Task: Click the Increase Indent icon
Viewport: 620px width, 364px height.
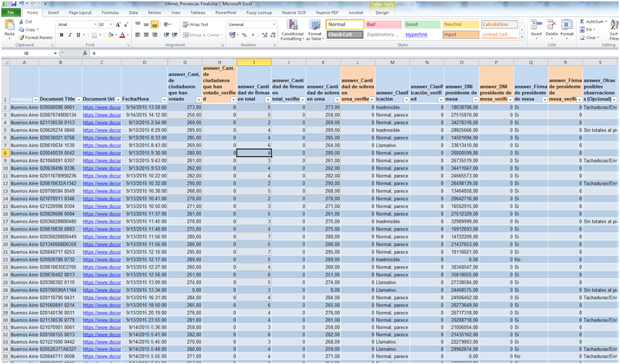Action: click(x=174, y=35)
